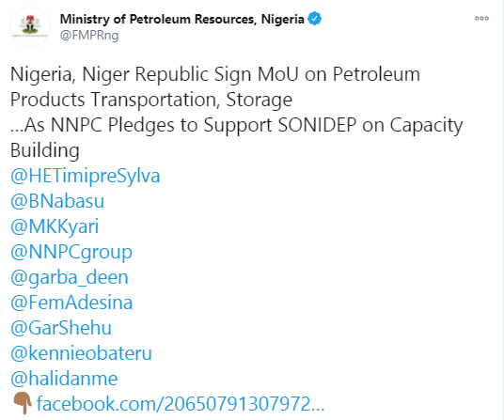Click the Ministry of Petroleum Resources avatar
504x420 pixels.
(x=30, y=27)
